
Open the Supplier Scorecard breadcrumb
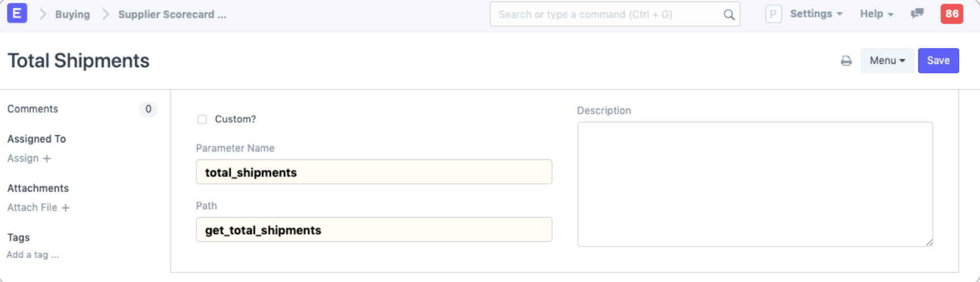tap(172, 15)
